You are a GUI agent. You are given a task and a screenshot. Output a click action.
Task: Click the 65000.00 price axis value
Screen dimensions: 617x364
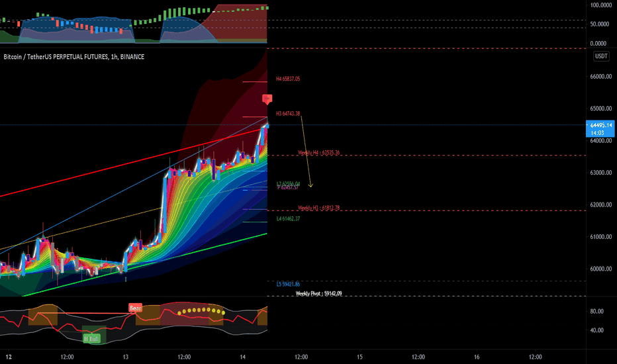coord(601,109)
